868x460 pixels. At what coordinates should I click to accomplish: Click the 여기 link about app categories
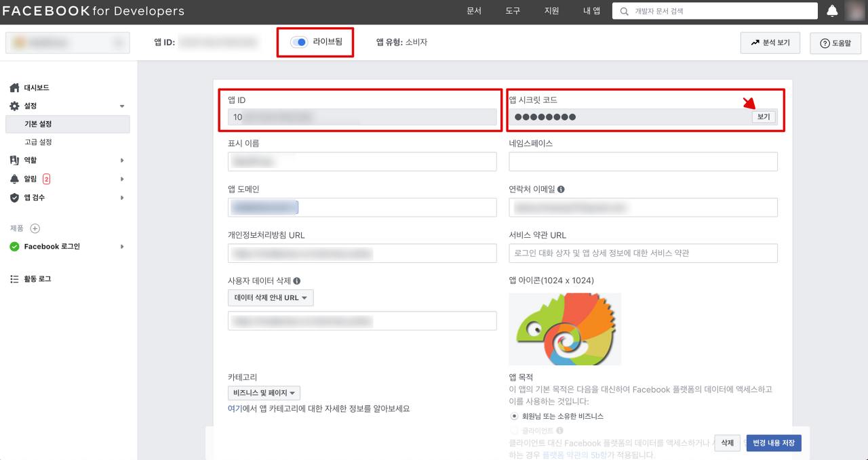234,409
